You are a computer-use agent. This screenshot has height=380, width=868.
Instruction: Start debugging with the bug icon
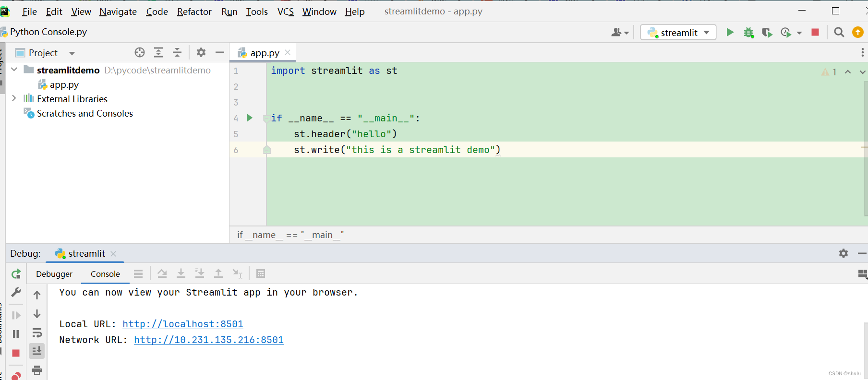coord(748,33)
